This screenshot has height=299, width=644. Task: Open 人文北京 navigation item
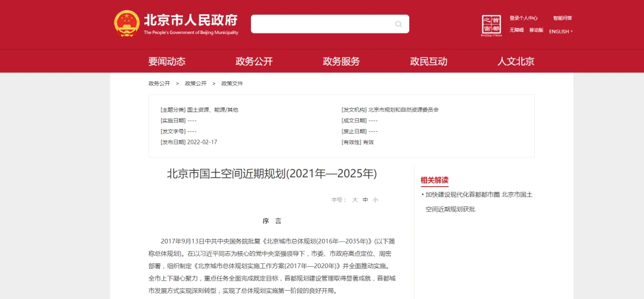click(x=516, y=61)
